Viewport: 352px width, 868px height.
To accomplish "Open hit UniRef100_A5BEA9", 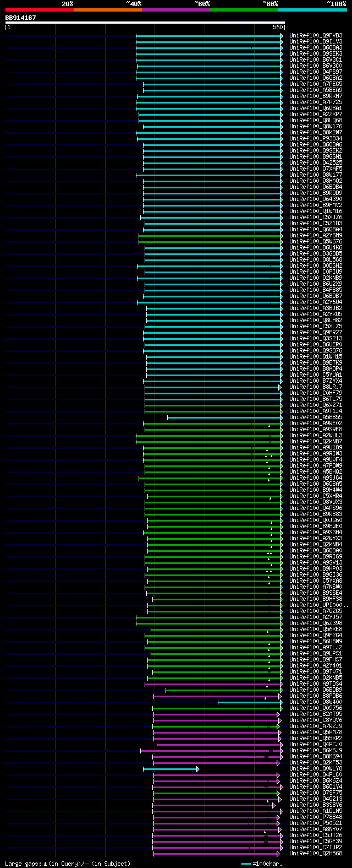I will click(x=316, y=90).
